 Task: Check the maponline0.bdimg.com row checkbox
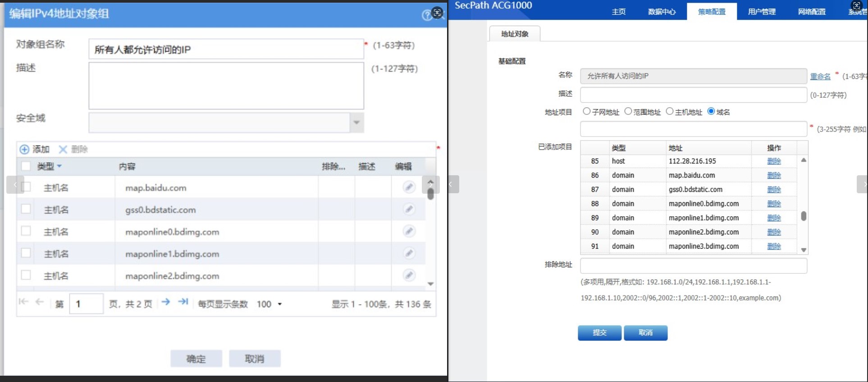click(26, 231)
